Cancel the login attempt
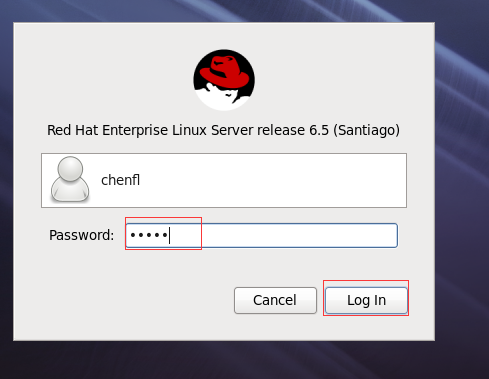 point(275,300)
